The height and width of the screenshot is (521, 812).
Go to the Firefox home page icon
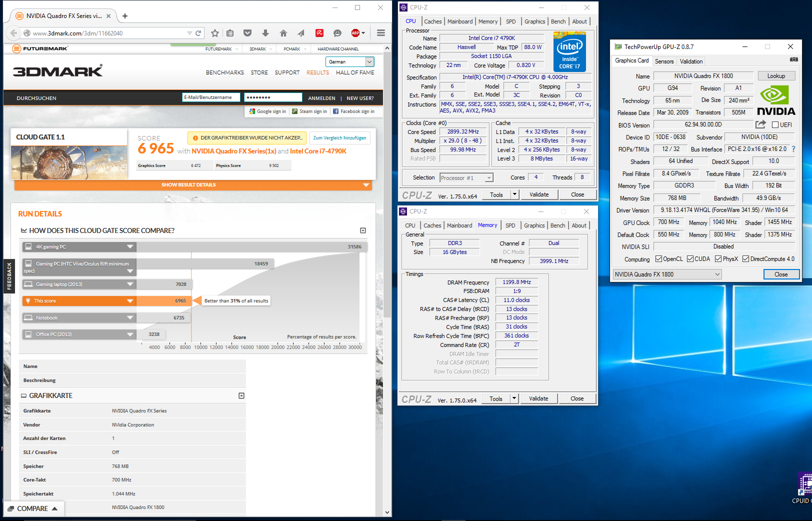click(x=283, y=33)
